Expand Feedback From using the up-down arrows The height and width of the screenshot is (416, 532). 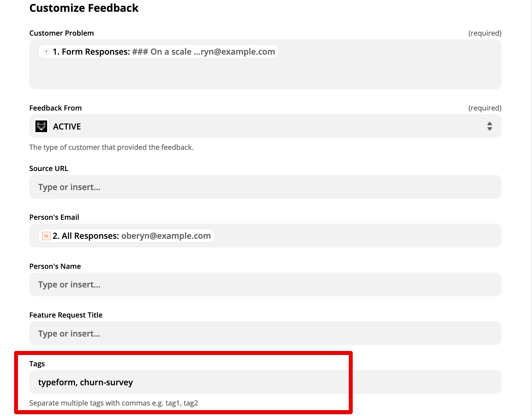(x=489, y=126)
